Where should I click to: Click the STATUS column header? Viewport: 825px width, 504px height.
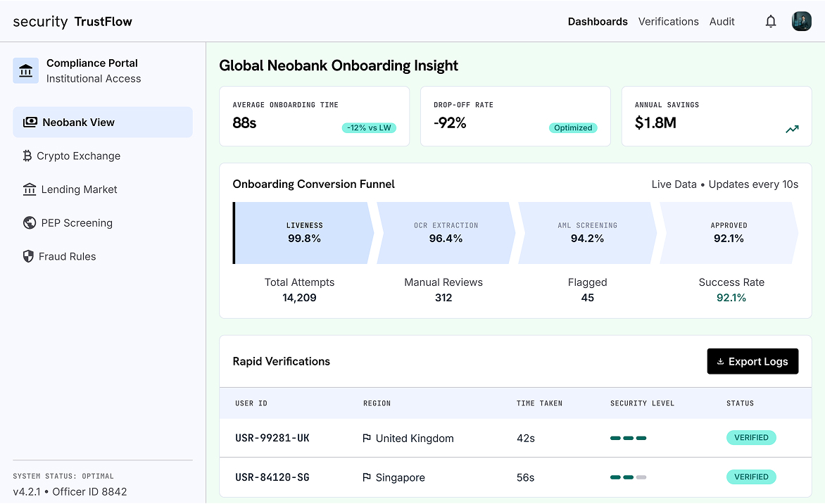point(740,403)
